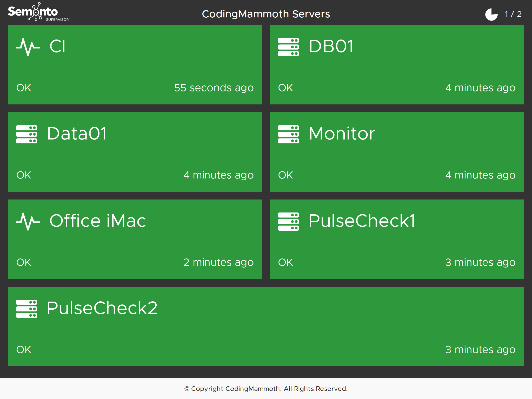
Task: Click the "55 seconds ago" timestamp
Action: pyautogui.click(x=214, y=88)
